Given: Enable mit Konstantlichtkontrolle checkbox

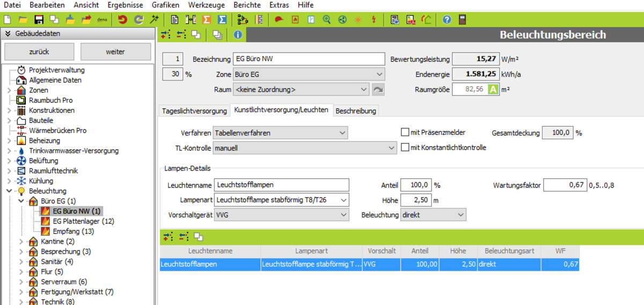Looking at the screenshot, I should coord(405,147).
